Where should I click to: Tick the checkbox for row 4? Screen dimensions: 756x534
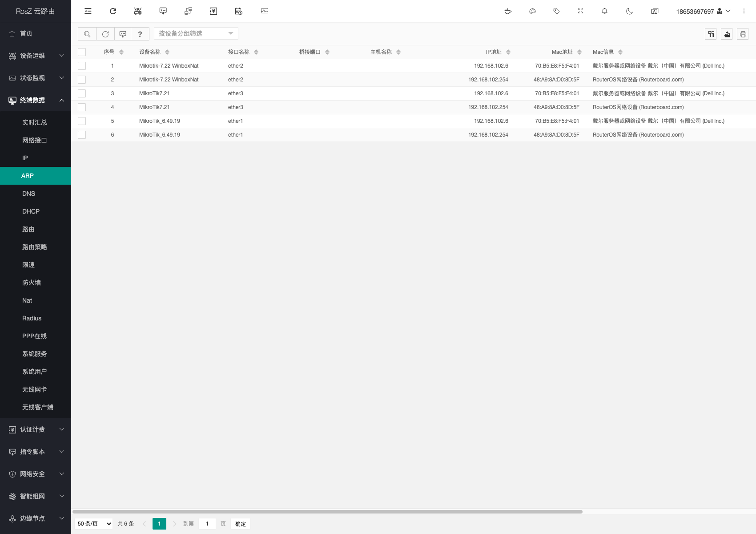click(82, 107)
